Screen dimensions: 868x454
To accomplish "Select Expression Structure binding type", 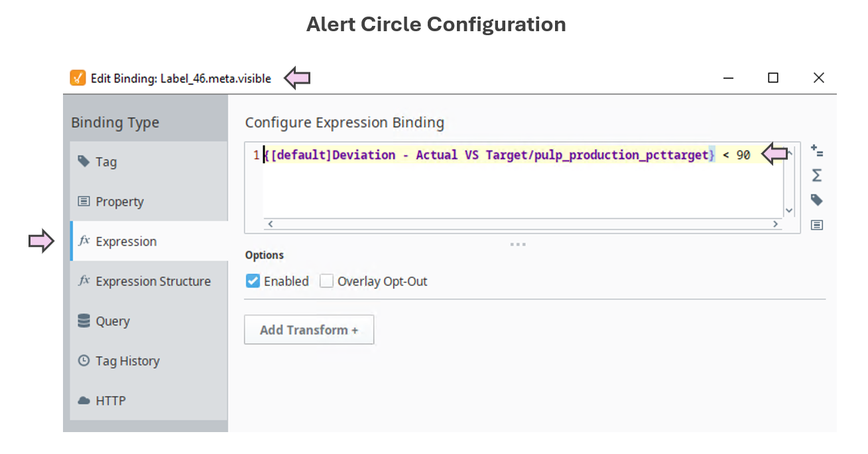I will (x=153, y=281).
